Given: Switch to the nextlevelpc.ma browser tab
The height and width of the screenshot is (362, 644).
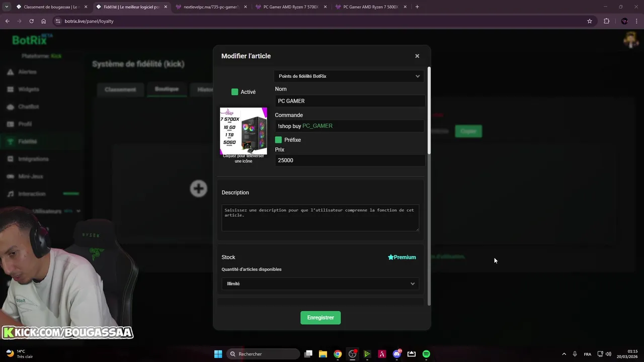Looking at the screenshot, I should pyautogui.click(x=211, y=7).
